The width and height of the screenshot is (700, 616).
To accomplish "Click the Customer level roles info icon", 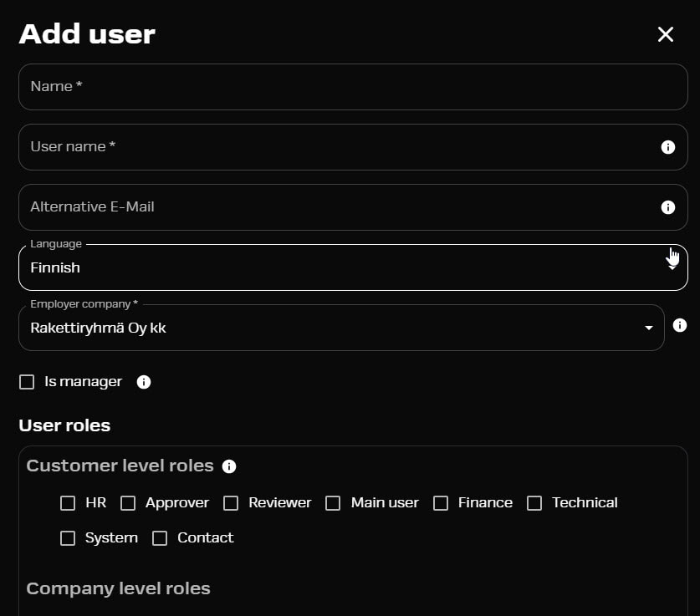I will 229,466.
